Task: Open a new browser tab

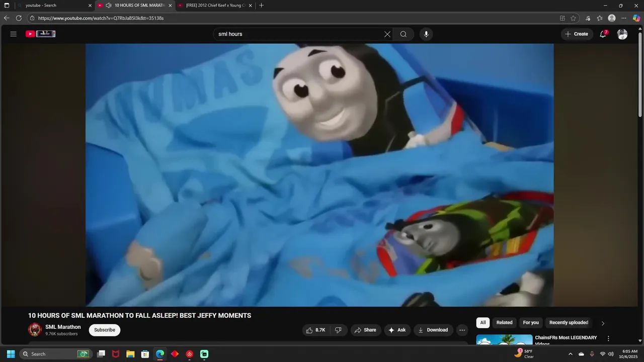Action: 261,6
